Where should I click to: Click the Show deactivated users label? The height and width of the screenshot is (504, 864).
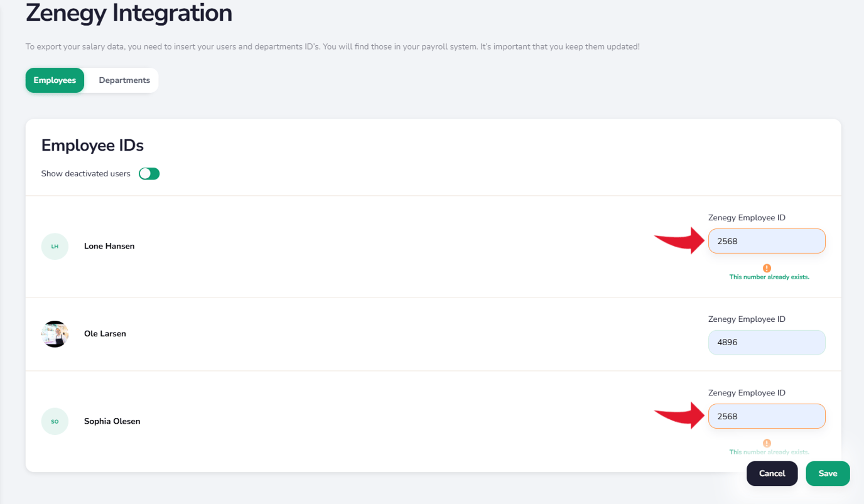coord(86,174)
